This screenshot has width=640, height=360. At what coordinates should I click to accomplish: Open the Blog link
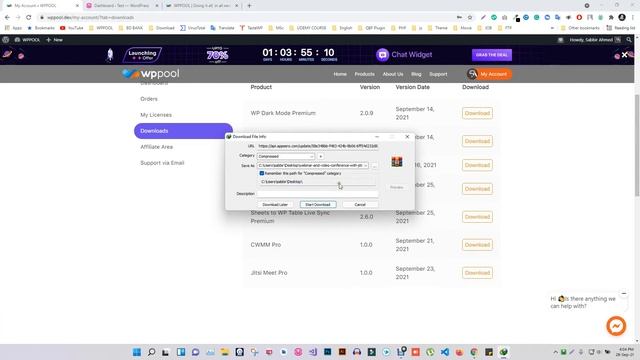416,74
